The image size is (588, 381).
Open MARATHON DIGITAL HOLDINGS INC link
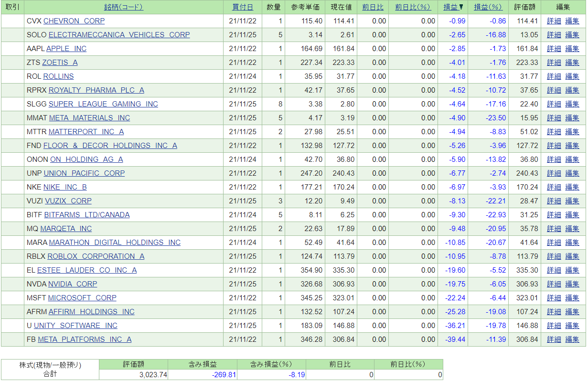click(x=115, y=243)
